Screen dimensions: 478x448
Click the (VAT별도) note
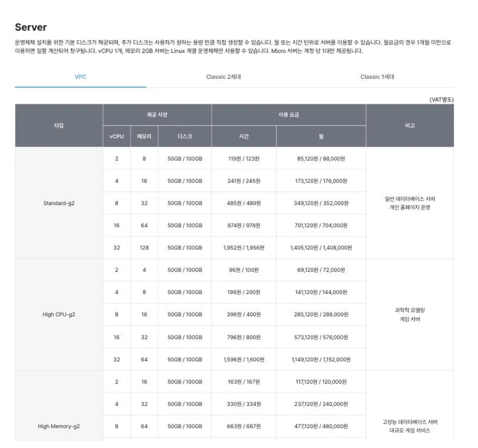click(x=441, y=100)
